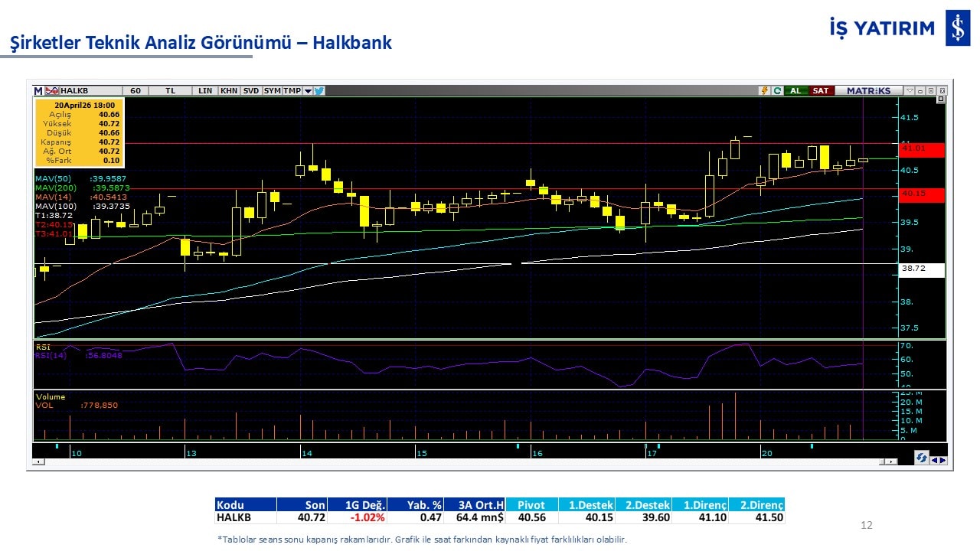Image resolution: width=980 pixels, height=551 pixels.
Task: Open the dropdown arrow after TMP
Action: (308, 90)
